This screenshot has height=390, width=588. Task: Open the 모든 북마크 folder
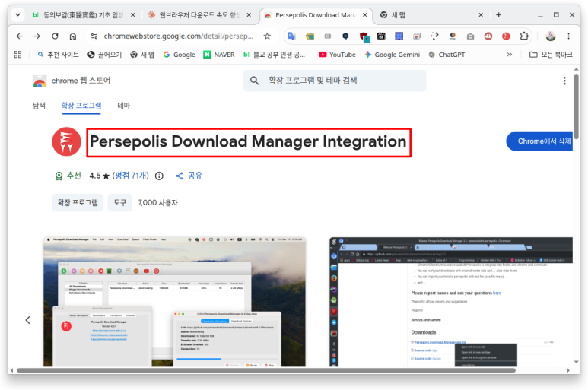[x=551, y=55]
